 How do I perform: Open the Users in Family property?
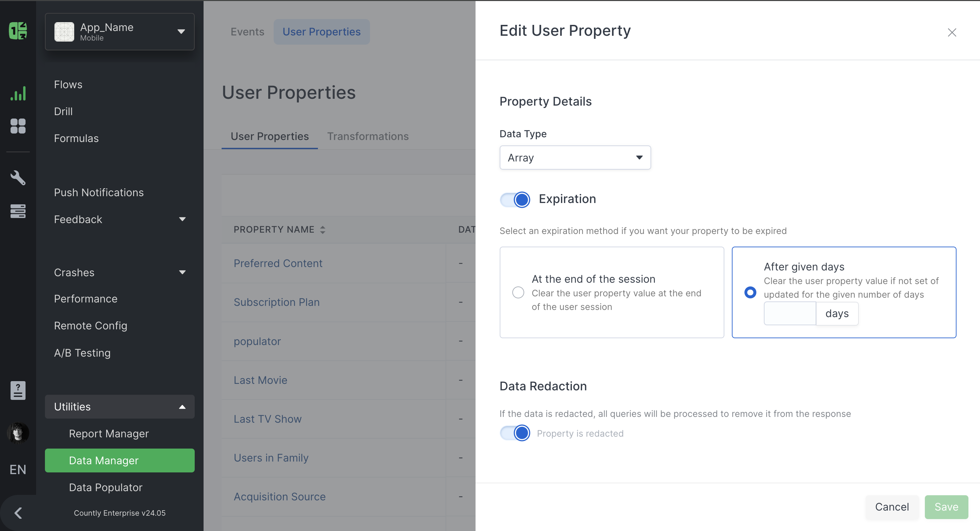(x=271, y=458)
